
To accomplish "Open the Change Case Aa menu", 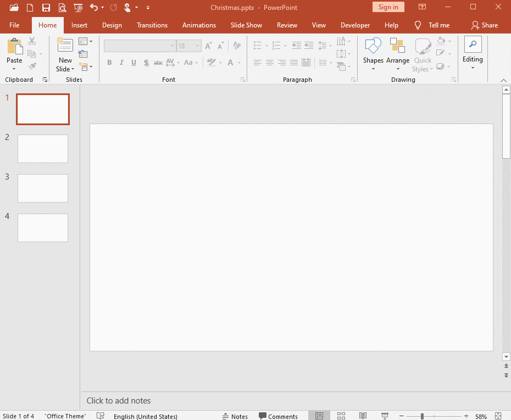I will coord(191,63).
